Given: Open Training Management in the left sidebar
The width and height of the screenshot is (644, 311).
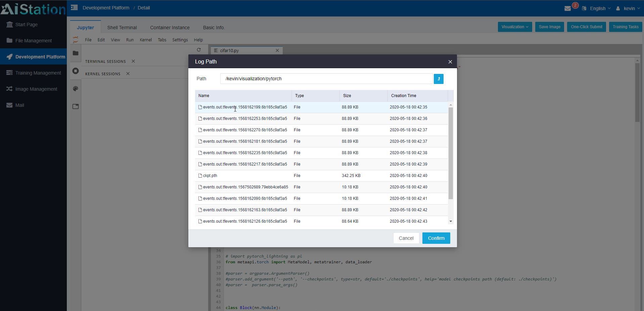Looking at the screenshot, I should 38,73.
